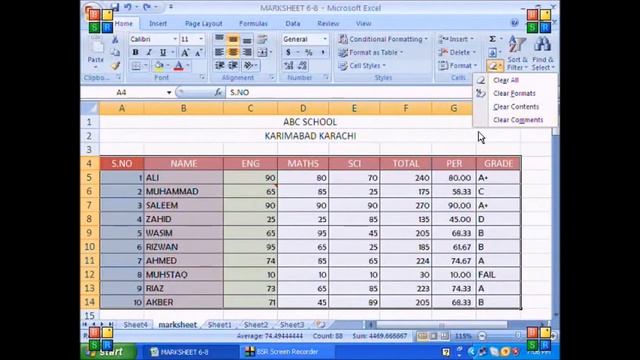Click the Cut scissors icon
The image size is (640, 360).
pyautogui.click(x=116, y=40)
